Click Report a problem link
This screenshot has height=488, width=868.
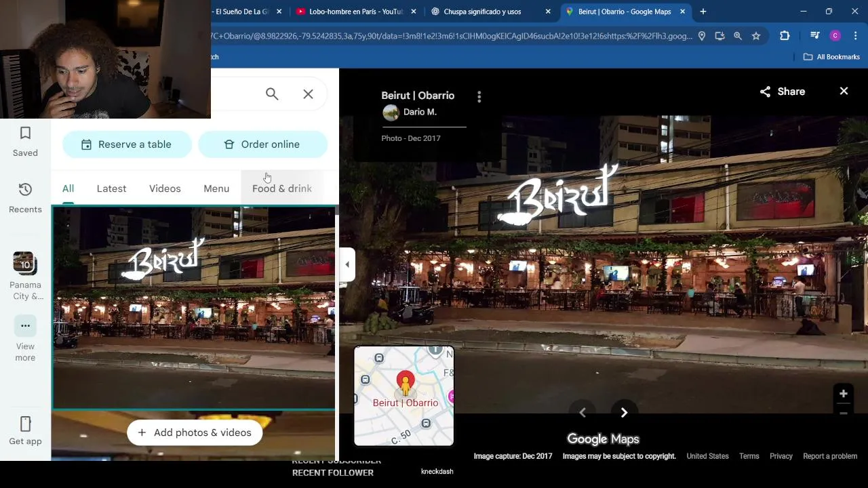(830, 456)
